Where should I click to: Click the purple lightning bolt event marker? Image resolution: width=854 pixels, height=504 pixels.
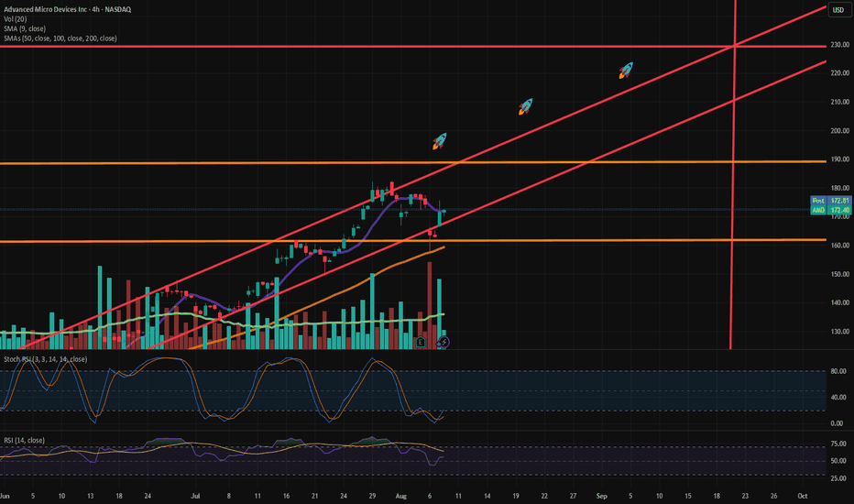pos(443,342)
